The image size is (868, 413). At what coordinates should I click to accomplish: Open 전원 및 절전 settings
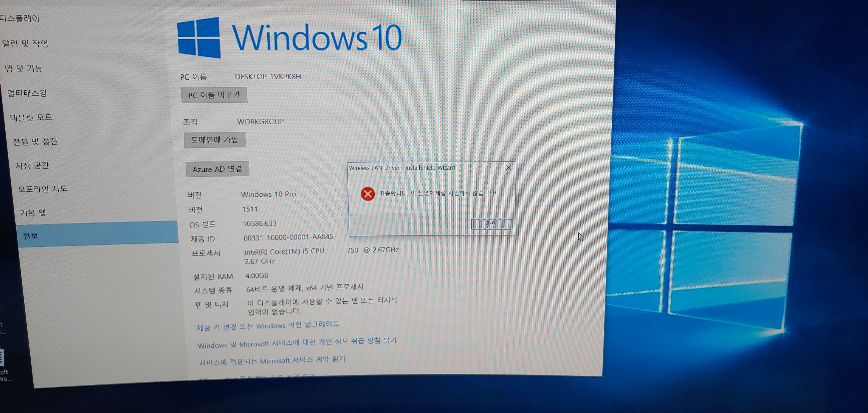(x=35, y=142)
